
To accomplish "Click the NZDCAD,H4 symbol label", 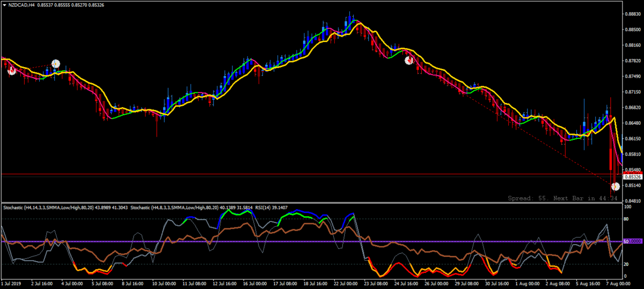I will tap(22, 5).
